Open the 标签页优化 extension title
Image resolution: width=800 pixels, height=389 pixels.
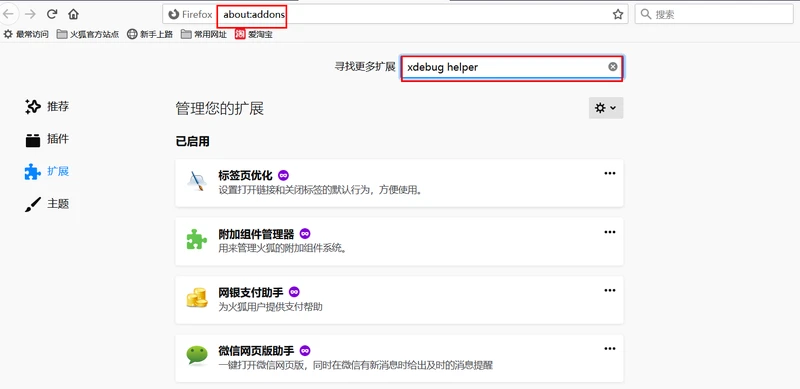[x=245, y=176]
